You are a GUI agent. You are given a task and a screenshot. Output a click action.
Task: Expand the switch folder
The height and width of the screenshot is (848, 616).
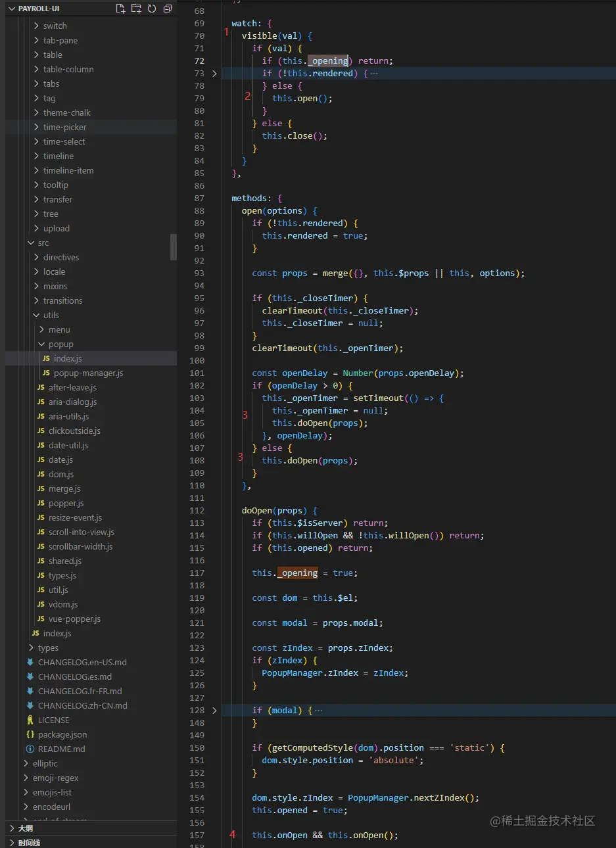click(55, 26)
